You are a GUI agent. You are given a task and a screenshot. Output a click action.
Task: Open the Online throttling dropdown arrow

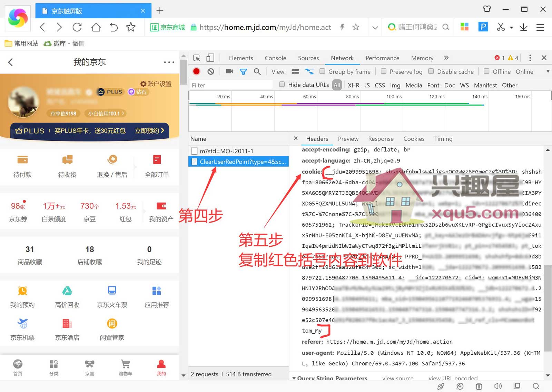[x=548, y=71]
